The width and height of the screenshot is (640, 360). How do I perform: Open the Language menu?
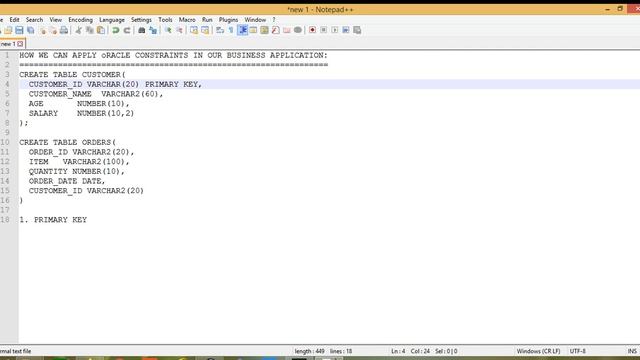112,20
